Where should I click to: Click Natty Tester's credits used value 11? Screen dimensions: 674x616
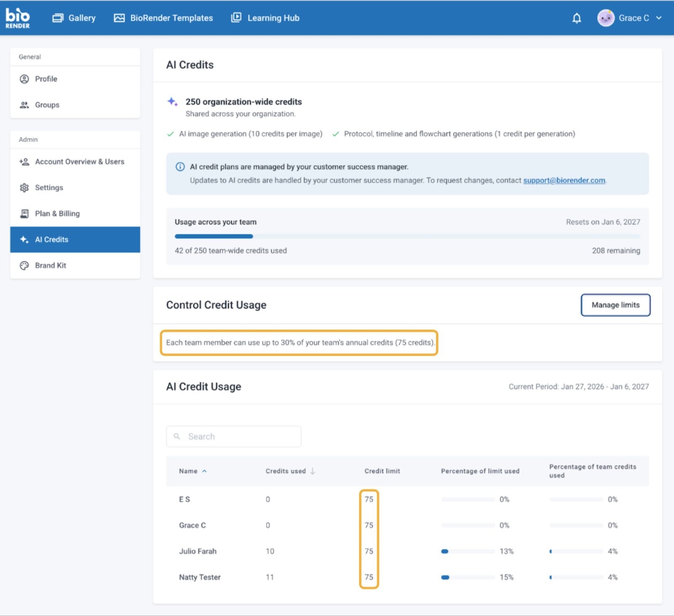[270, 577]
